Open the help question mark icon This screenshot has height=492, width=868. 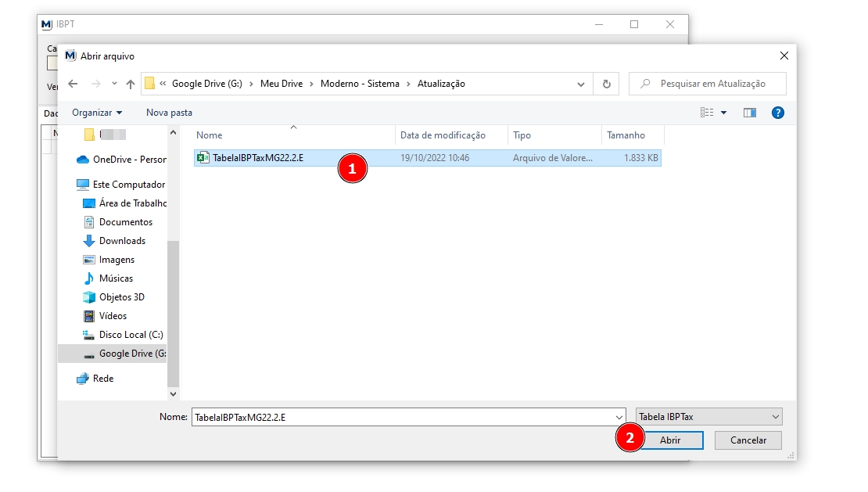pyautogui.click(x=777, y=113)
